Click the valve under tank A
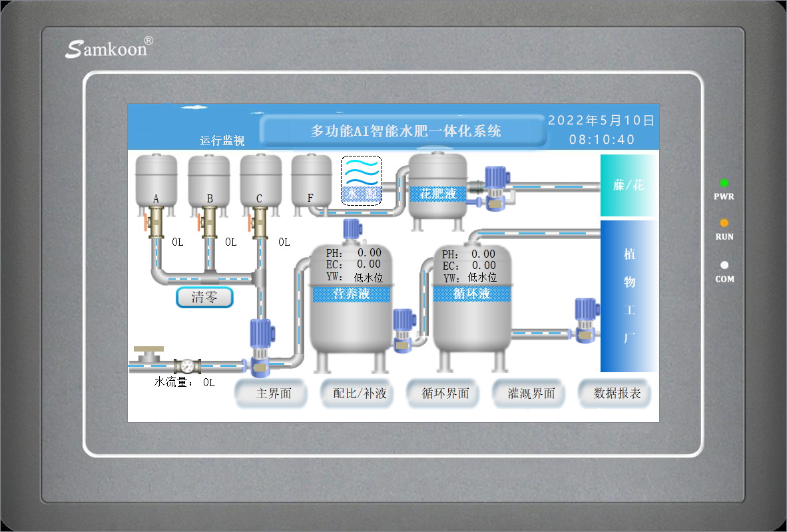The height and width of the screenshot is (532, 787). (x=156, y=222)
